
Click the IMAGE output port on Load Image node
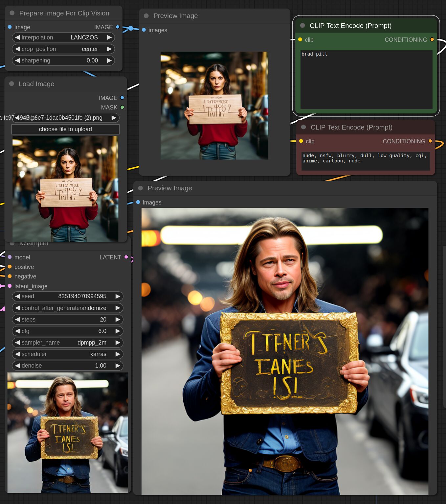click(x=122, y=98)
